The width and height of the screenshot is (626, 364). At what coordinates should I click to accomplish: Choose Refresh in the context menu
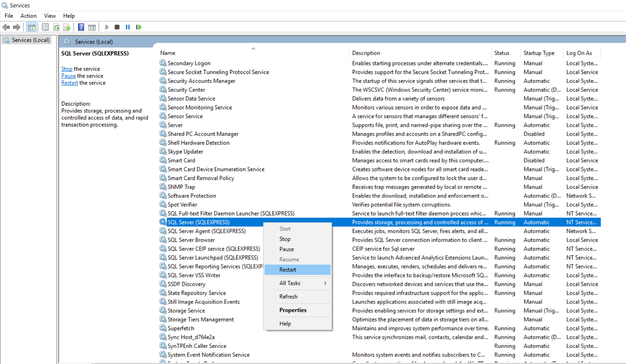point(297,296)
